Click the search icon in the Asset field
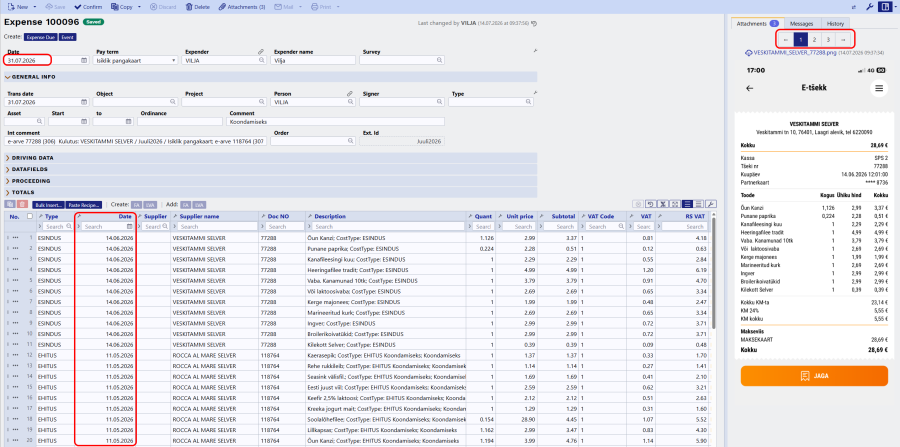Viewport: 900px width, 447px height. pos(40,122)
